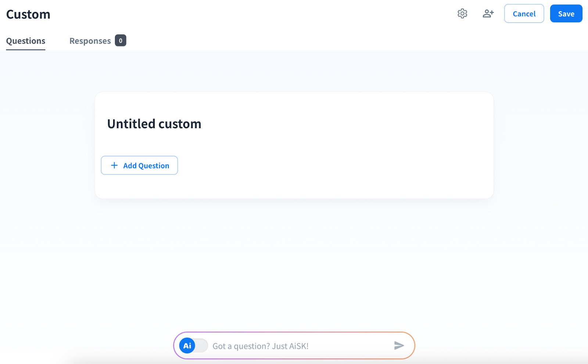Viewport: 588px width, 364px height.
Task: Cancel editing with the Cancel button
Action: (524, 14)
